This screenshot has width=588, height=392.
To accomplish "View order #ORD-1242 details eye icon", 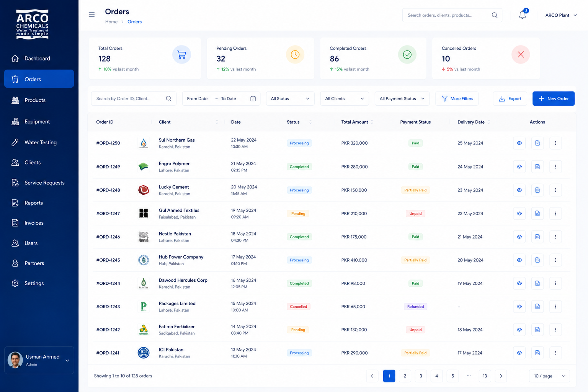I will tap(519, 330).
